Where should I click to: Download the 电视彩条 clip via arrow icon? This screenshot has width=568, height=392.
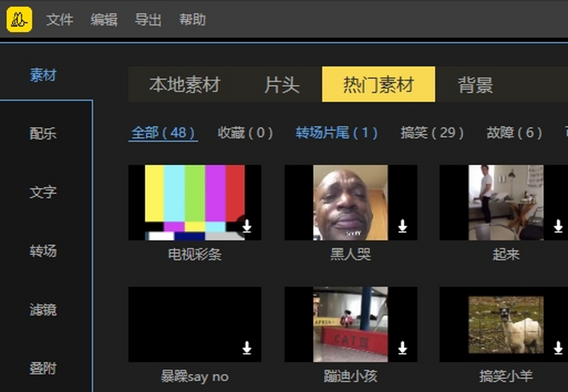click(x=247, y=226)
